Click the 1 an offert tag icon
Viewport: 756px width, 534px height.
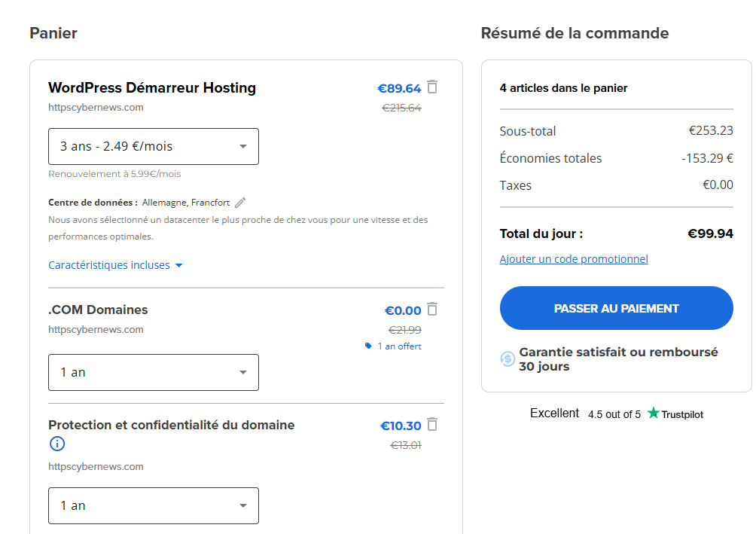click(x=368, y=346)
